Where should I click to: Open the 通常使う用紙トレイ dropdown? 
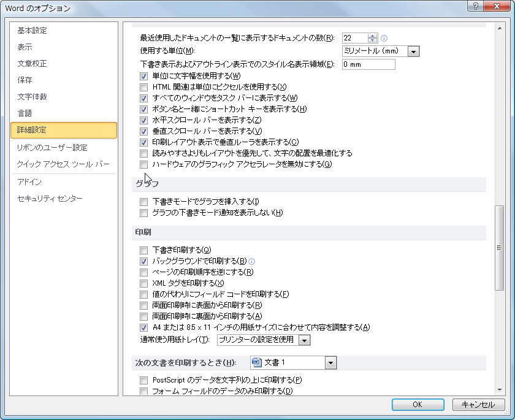(303, 339)
